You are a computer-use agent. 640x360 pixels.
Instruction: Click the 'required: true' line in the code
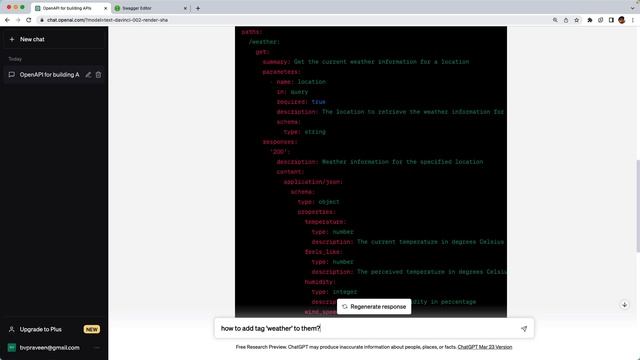pyautogui.click(x=301, y=102)
